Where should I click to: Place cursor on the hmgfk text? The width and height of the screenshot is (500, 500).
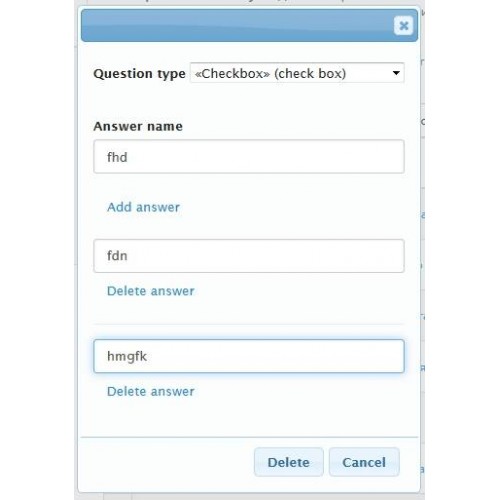[x=127, y=357]
